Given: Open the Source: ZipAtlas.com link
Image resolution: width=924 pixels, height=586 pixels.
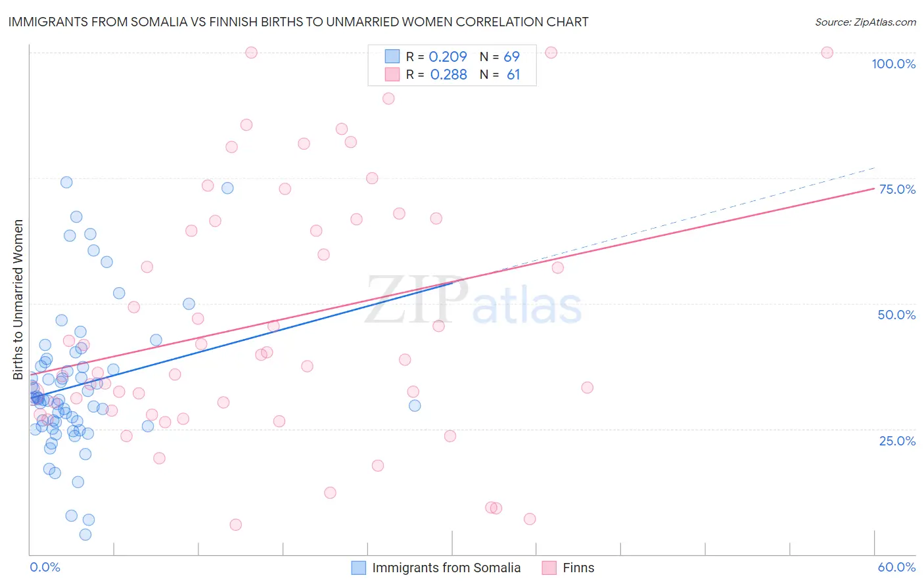Looking at the screenshot, I should (866, 22).
